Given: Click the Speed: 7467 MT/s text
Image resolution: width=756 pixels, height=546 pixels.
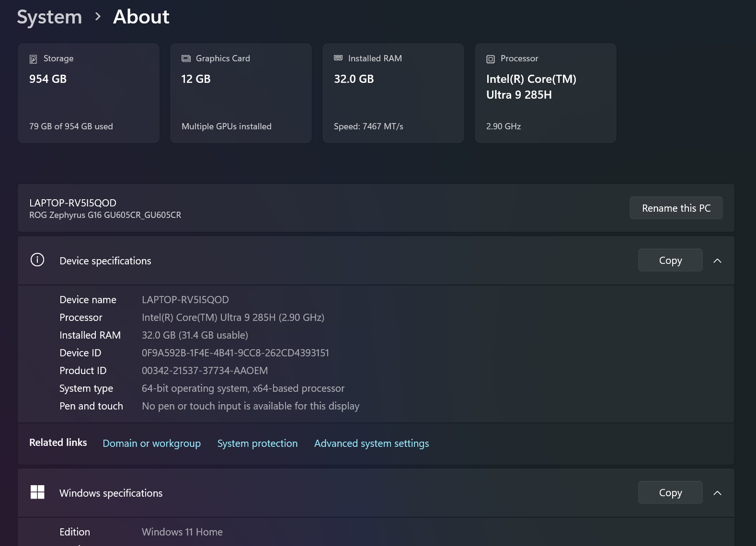Looking at the screenshot, I should coord(368,126).
